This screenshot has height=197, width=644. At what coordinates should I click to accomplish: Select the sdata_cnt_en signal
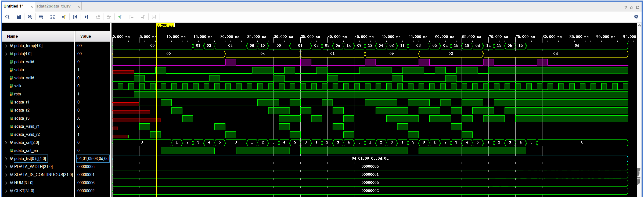26,151
